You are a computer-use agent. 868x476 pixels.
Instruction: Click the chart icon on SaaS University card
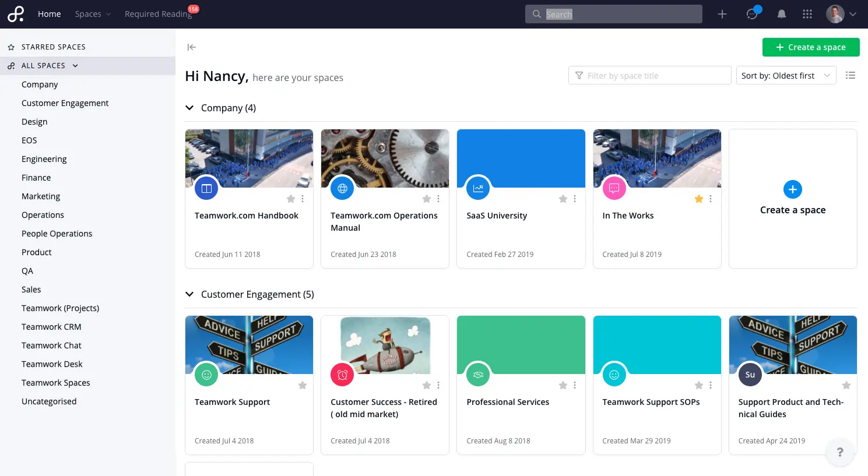tap(478, 188)
